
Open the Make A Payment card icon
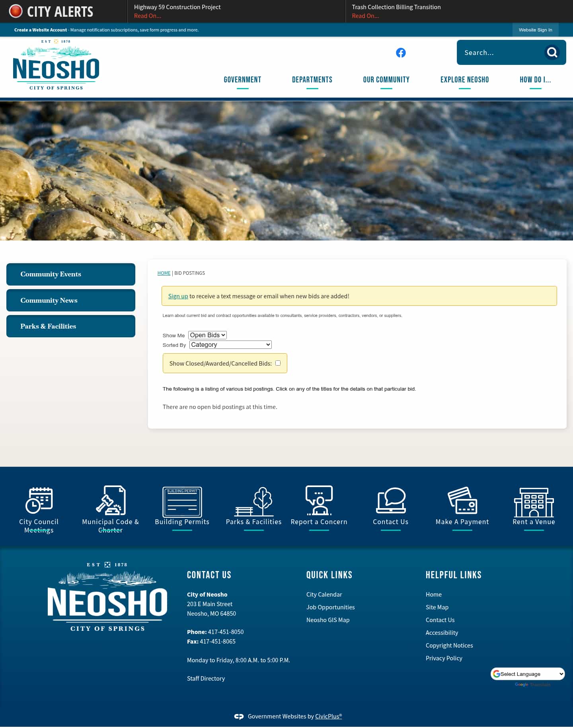click(462, 500)
